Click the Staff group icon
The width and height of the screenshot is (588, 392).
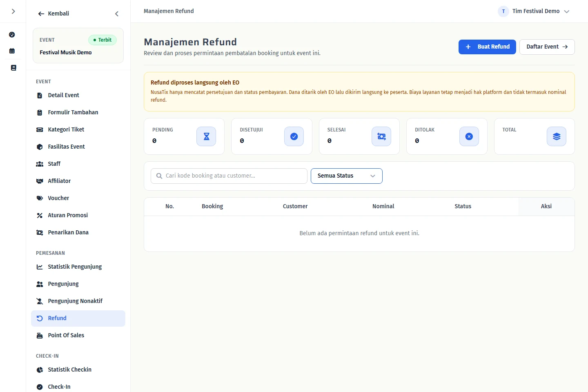pyautogui.click(x=40, y=164)
